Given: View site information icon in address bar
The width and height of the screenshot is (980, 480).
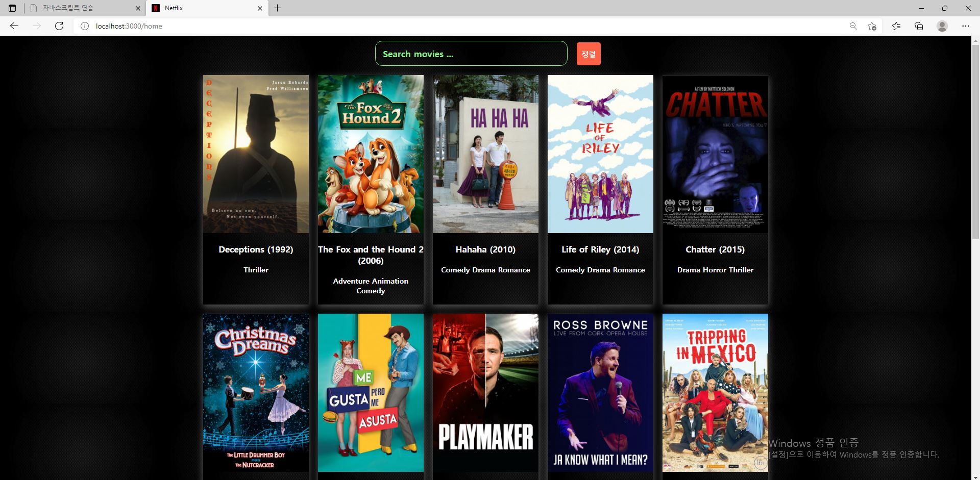Looking at the screenshot, I should coord(85,26).
